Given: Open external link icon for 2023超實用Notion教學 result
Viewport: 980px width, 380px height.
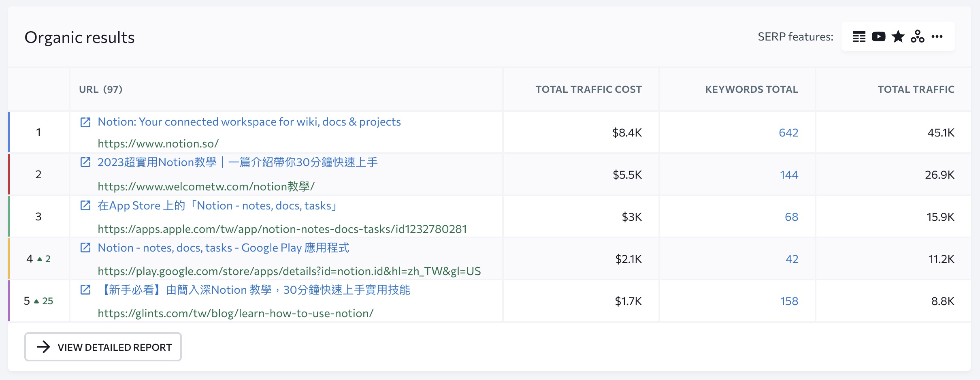Looking at the screenshot, I should (85, 162).
